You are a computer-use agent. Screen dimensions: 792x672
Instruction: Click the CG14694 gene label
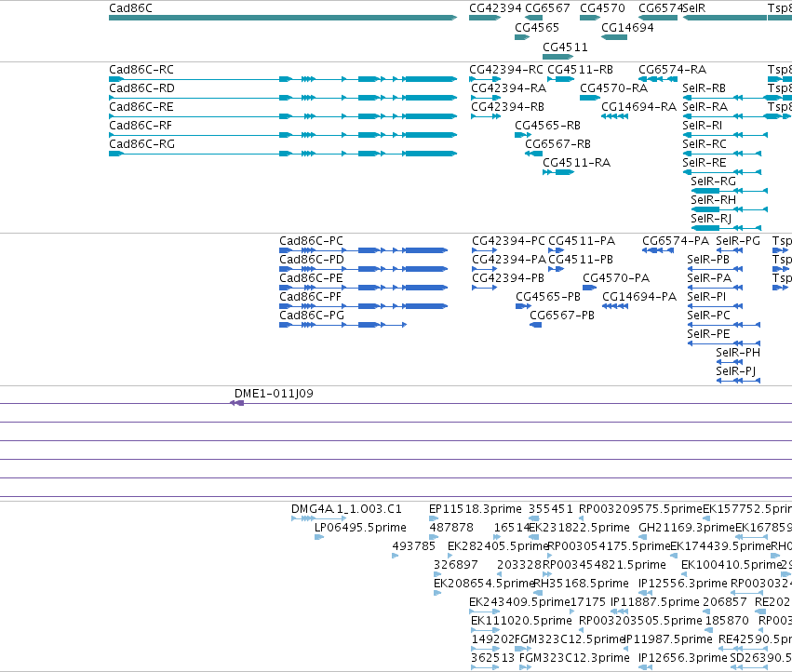tap(627, 27)
